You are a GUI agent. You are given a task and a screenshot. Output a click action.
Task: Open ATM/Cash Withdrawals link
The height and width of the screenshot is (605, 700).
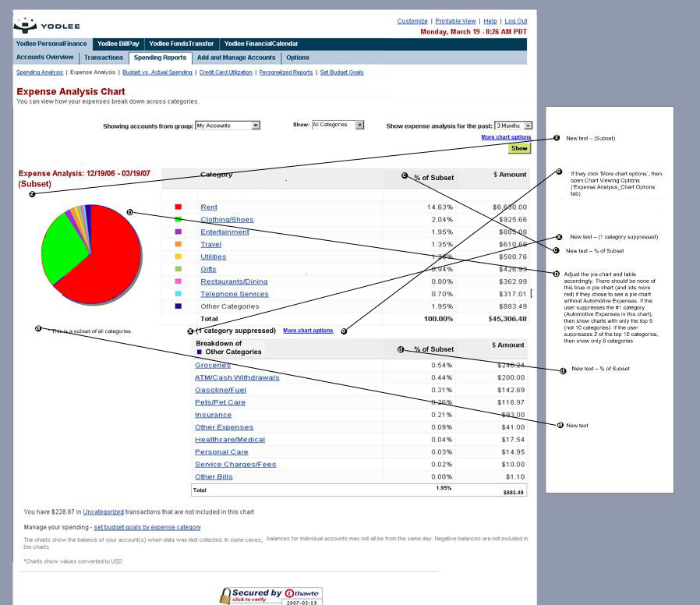[x=237, y=377]
